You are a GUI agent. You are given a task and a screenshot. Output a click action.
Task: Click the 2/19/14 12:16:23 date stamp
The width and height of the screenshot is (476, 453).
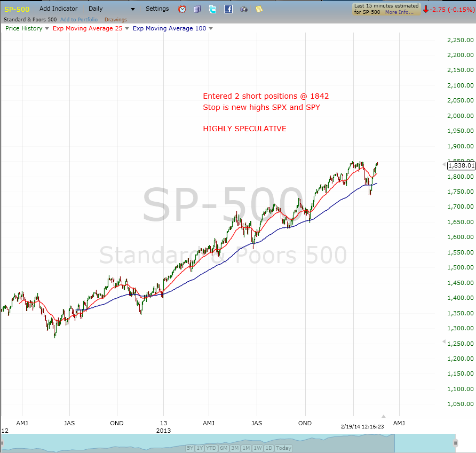coord(362,426)
